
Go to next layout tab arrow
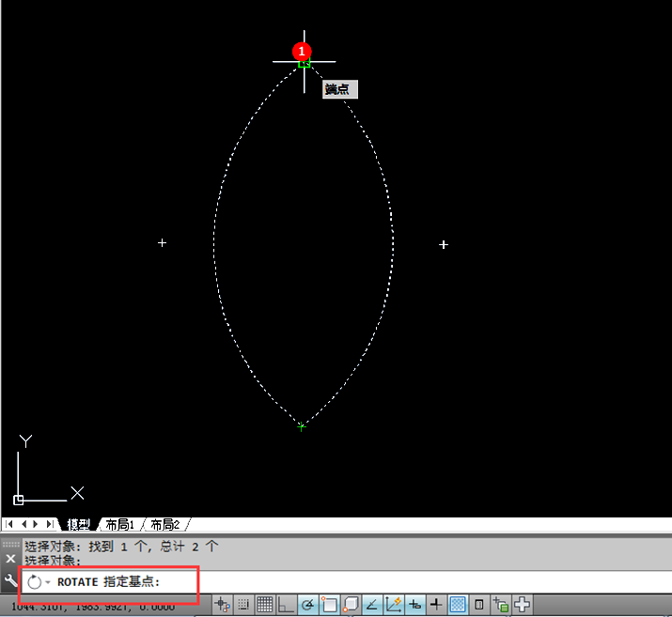(x=36, y=524)
